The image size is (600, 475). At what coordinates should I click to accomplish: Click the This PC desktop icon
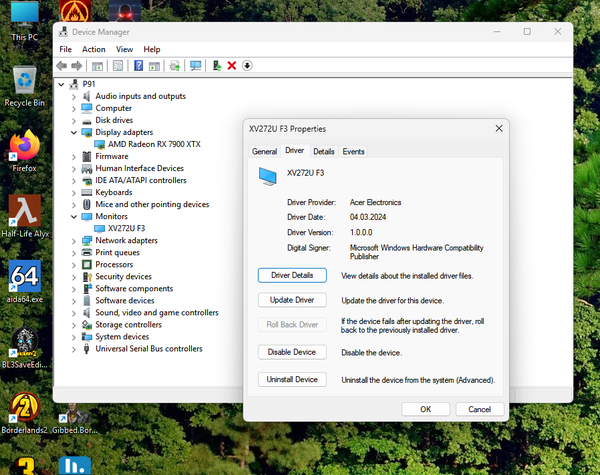point(24,21)
